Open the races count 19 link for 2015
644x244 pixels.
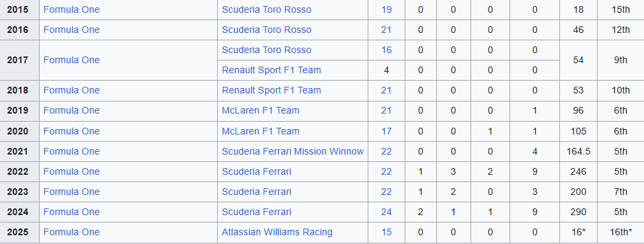pyautogui.click(x=387, y=9)
